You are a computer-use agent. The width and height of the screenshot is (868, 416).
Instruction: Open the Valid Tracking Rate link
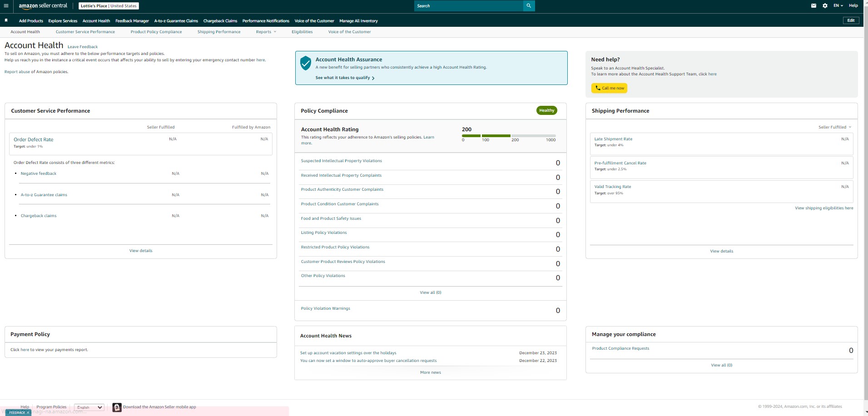613,187
